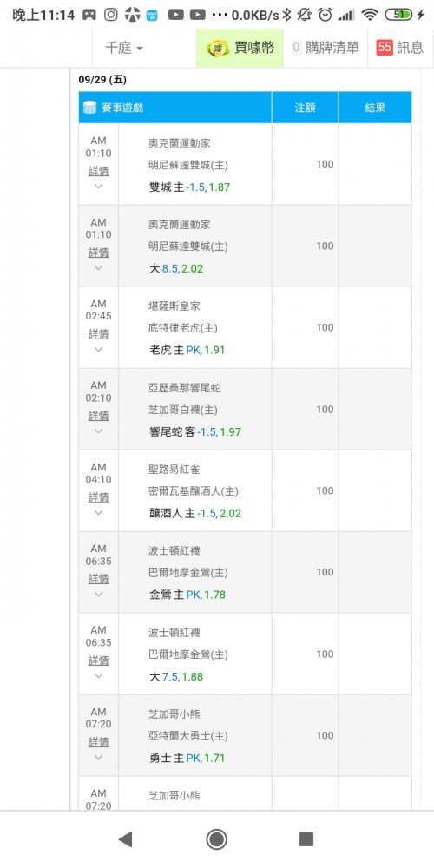
Task: Open 詳情 link for 大 8.5 bet
Action: pyautogui.click(x=99, y=253)
